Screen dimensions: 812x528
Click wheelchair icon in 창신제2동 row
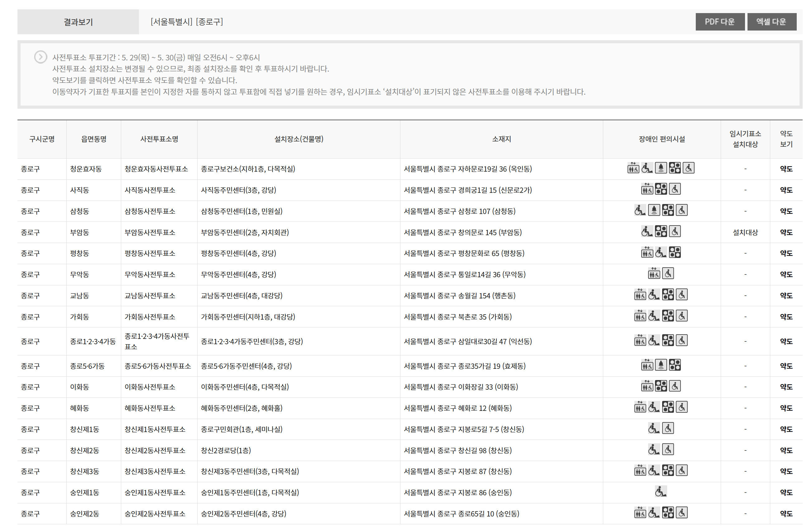[x=668, y=450]
